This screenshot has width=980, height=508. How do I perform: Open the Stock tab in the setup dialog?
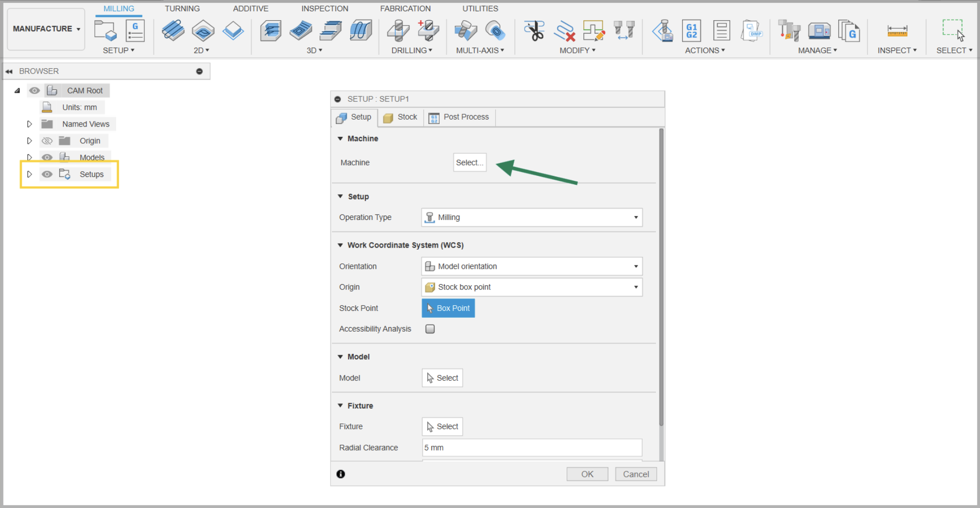(401, 117)
